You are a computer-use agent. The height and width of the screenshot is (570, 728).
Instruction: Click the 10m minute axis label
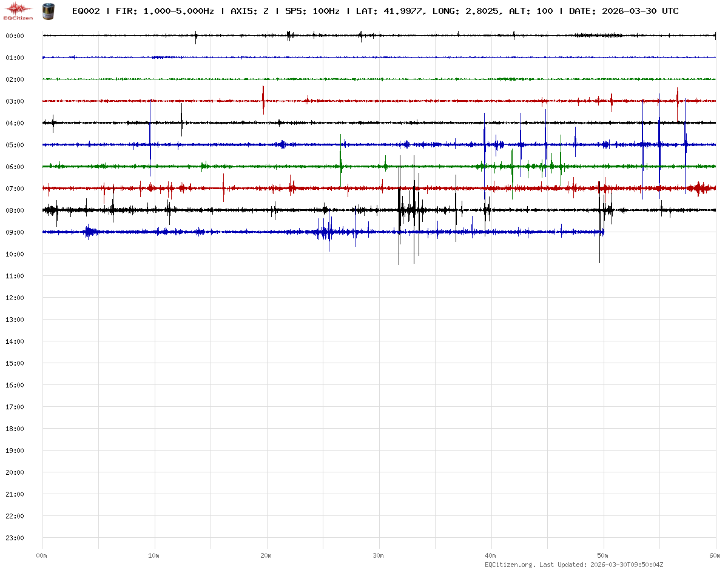154,555
